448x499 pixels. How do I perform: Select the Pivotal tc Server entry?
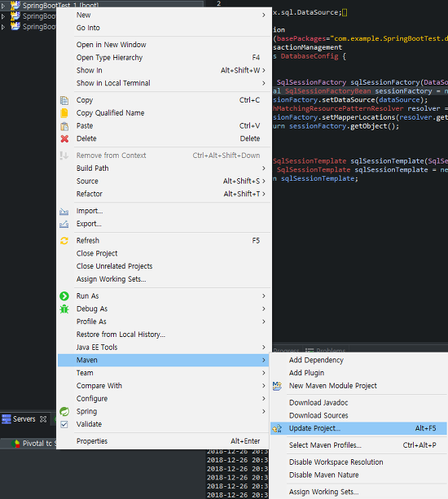point(33,444)
